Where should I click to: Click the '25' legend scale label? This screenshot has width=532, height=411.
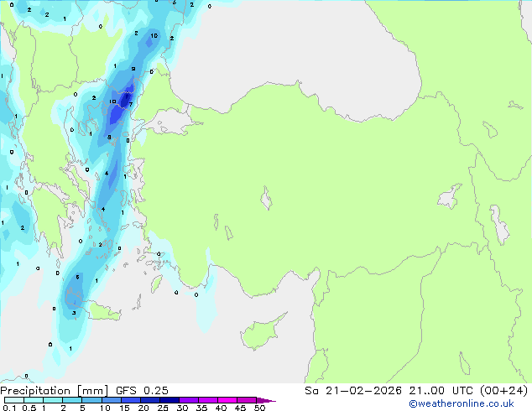pyautogui.click(x=163, y=408)
